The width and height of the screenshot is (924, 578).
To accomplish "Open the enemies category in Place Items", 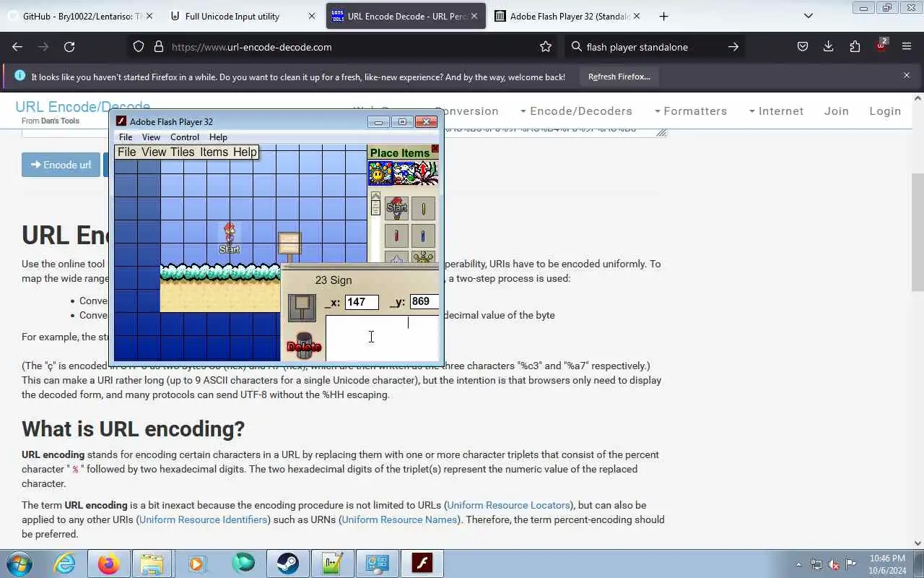I will (x=403, y=173).
